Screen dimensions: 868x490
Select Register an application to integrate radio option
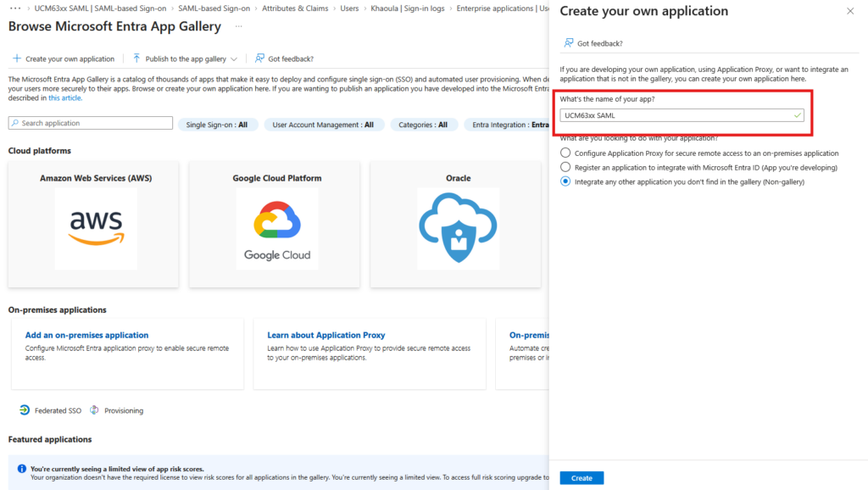tap(565, 167)
